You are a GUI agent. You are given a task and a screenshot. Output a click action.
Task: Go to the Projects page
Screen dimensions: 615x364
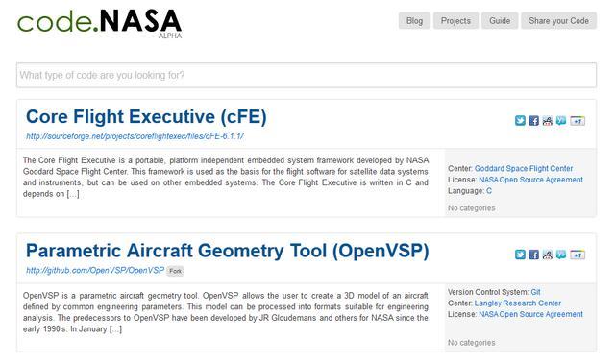click(x=455, y=21)
